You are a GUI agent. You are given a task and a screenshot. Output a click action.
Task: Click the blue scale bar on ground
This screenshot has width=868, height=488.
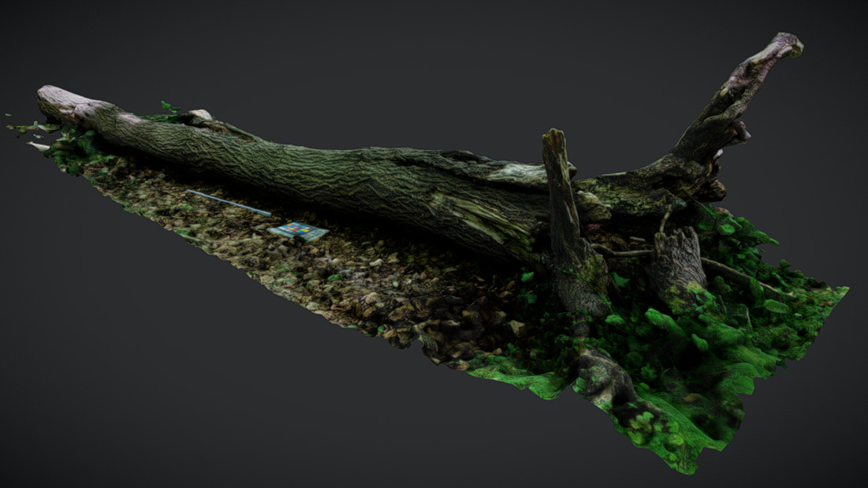click(229, 203)
